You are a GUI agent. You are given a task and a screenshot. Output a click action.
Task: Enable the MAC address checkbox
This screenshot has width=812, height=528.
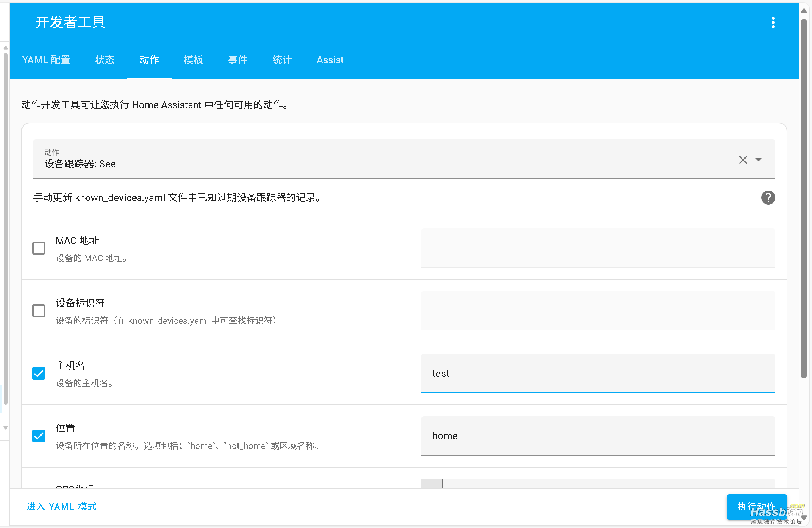tap(39, 248)
